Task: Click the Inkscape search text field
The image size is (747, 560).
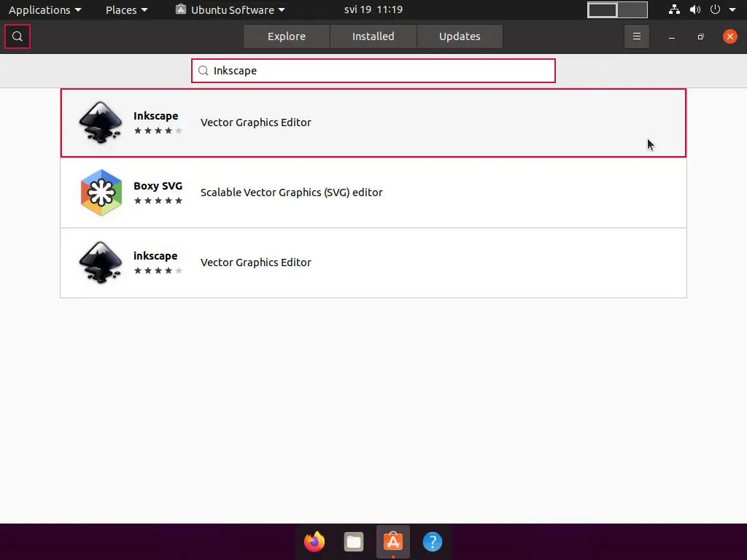Action: click(x=373, y=71)
